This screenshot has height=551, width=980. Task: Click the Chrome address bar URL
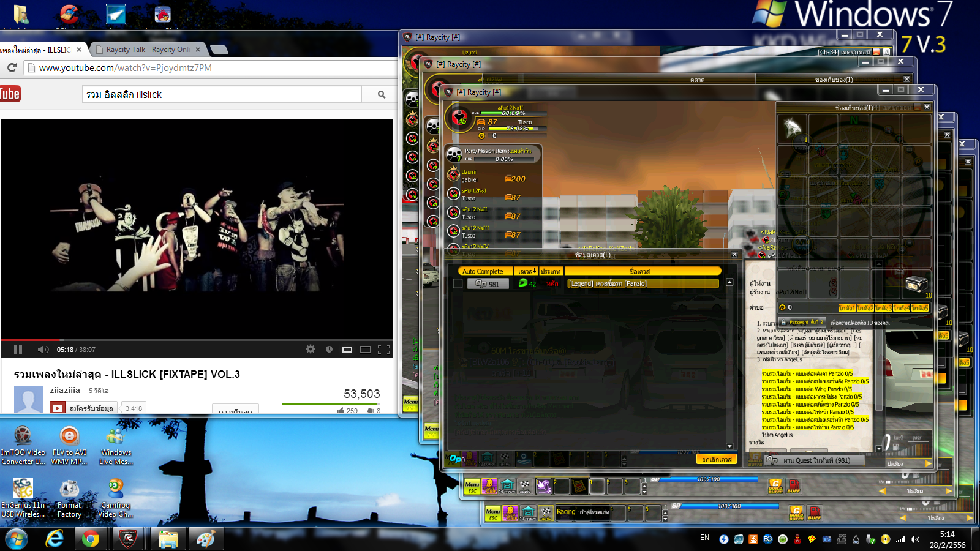(x=125, y=68)
